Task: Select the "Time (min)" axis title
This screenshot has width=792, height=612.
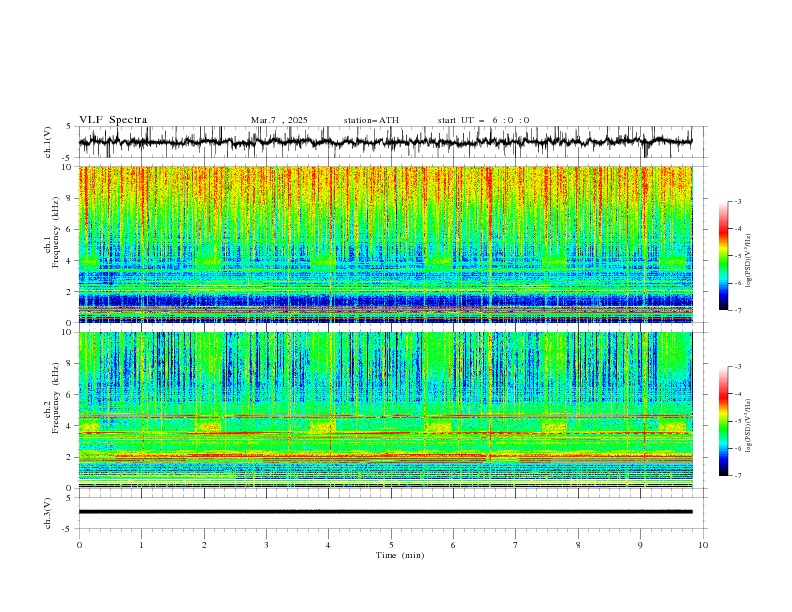Action: click(400, 555)
